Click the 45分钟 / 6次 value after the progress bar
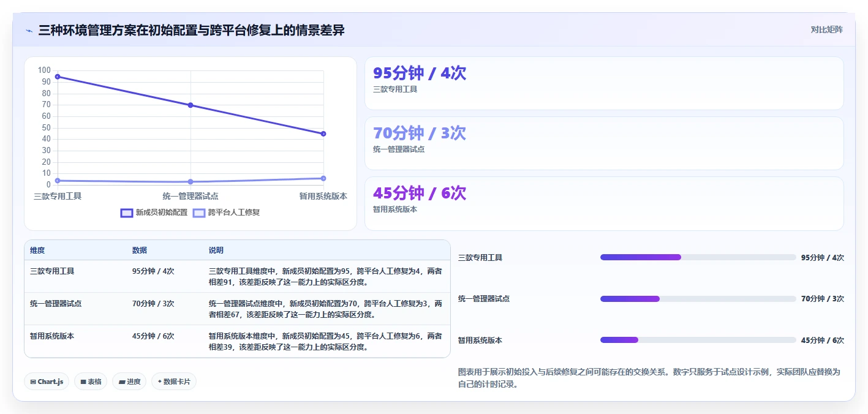The image size is (868, 414). click(x=823, y=340)
